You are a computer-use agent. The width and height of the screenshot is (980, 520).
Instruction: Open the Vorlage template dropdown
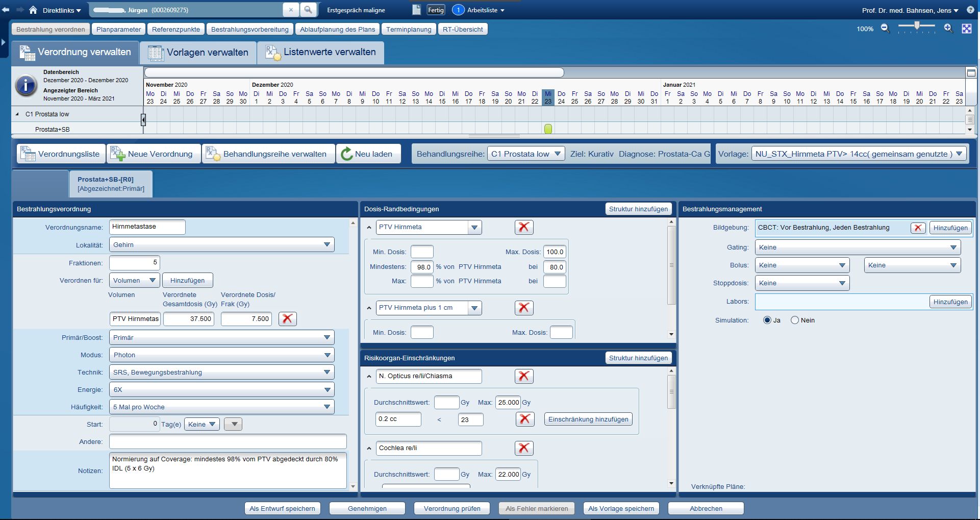pos(959,154)
